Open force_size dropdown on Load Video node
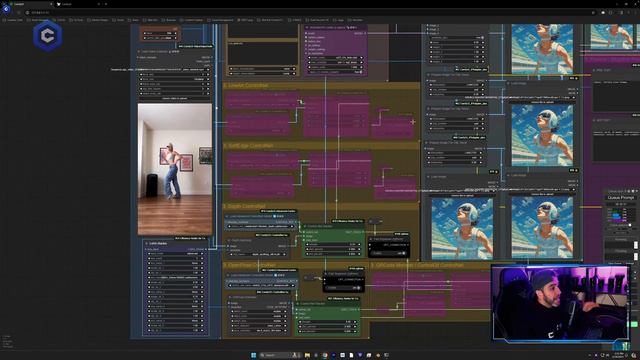Viewport: 640px width, 360px height. [x=175, y=79]
